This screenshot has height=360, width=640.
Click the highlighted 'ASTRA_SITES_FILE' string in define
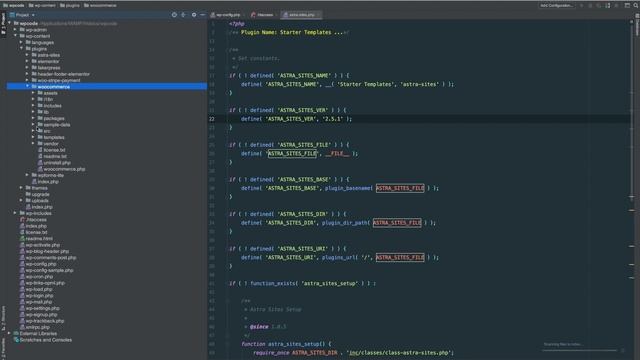pyautogui.click(x=292, y=153)
